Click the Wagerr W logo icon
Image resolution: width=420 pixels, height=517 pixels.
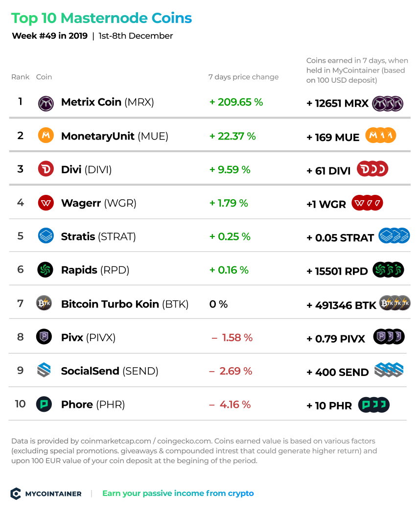tap(46, 203)
